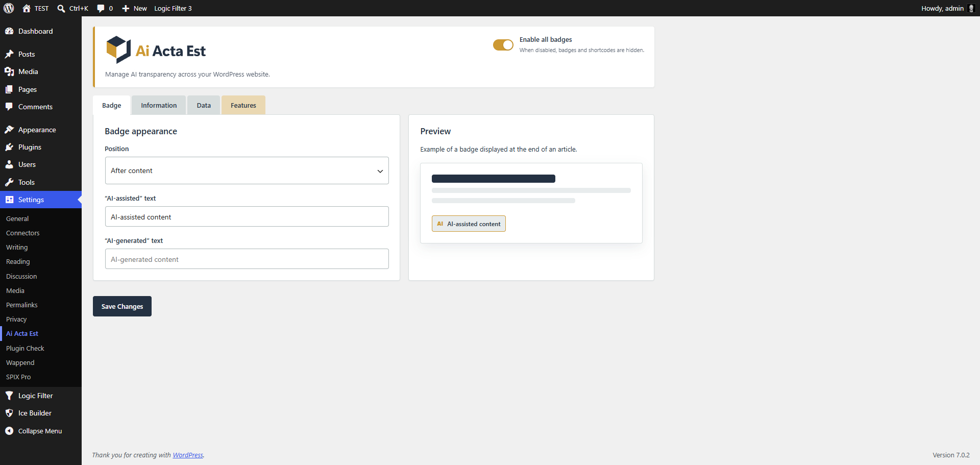Image resolution: width=980 pixels, height=465 pixels.
Task: Click the AI badge icon in preview
Action: tap(440, 224)
